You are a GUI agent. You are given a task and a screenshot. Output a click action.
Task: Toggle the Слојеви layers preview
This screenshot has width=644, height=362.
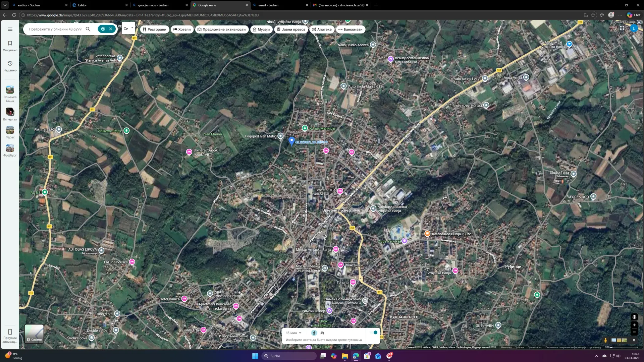[34, 334]
